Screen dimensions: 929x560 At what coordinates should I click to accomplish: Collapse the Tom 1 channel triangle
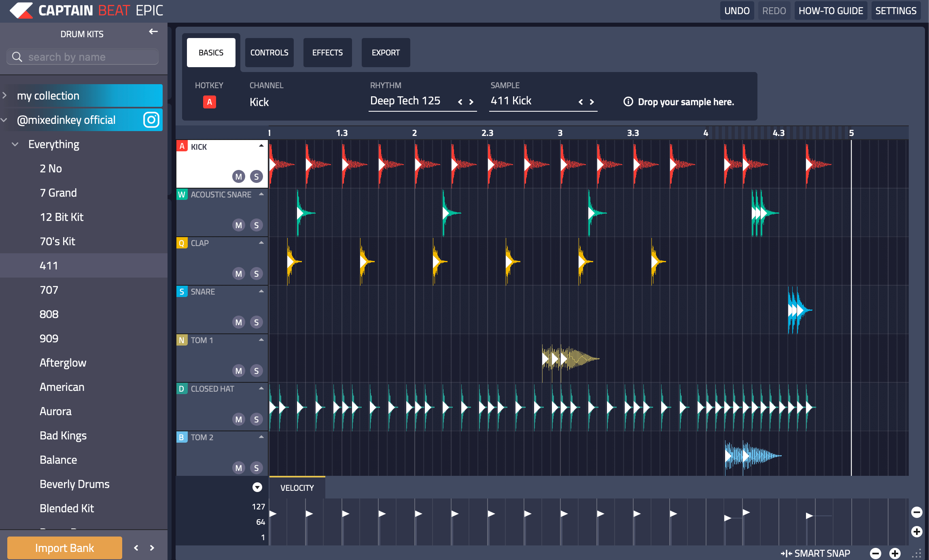(x=261, y=339)
